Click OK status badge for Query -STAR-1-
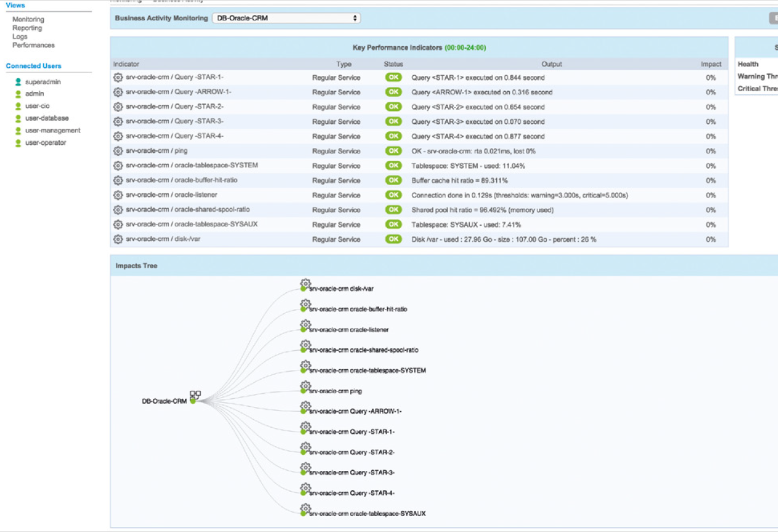 tap(393, 78)
